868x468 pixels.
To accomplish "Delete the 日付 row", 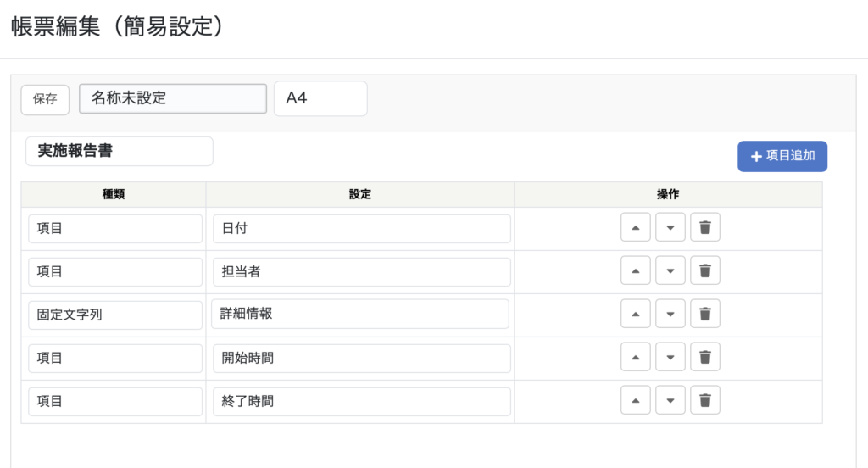I will click(x=704, y=228).
